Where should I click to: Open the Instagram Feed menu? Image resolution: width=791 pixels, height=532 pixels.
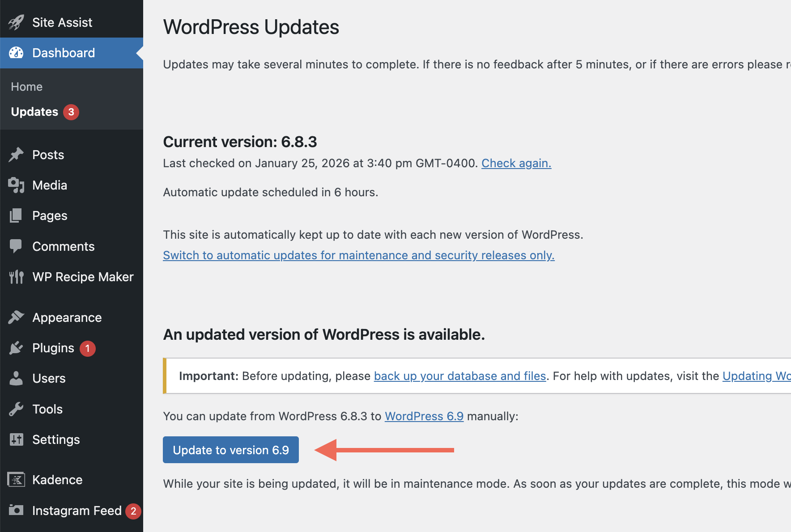pyautogui.click(x=72, y=510)
